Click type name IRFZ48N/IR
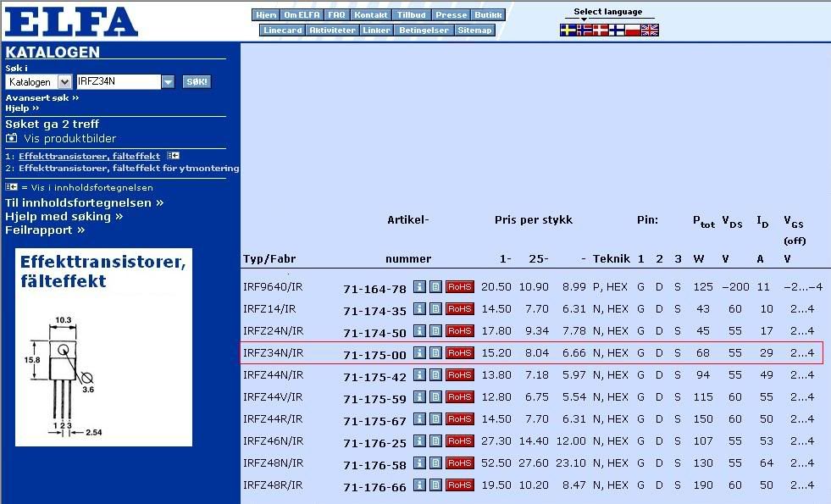Image resolution: width=831 pixels, height=504 pixels. [274, 462]
